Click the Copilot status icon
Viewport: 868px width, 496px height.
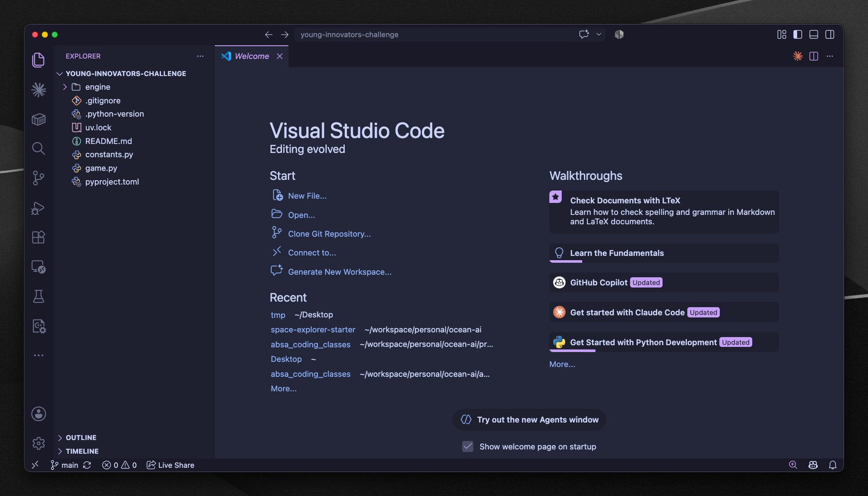tap(813, 465)
